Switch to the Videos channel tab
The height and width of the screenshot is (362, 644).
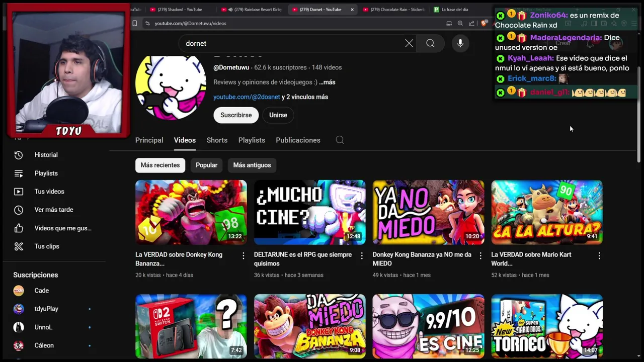[x=185, y=140]
